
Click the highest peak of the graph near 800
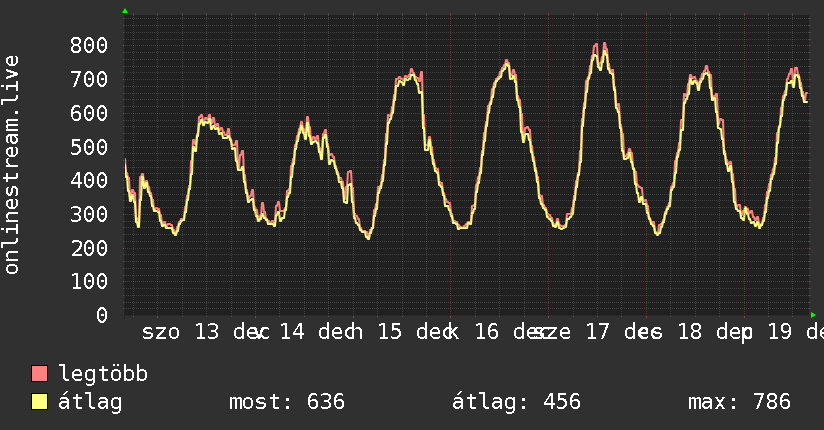point(604,44)
